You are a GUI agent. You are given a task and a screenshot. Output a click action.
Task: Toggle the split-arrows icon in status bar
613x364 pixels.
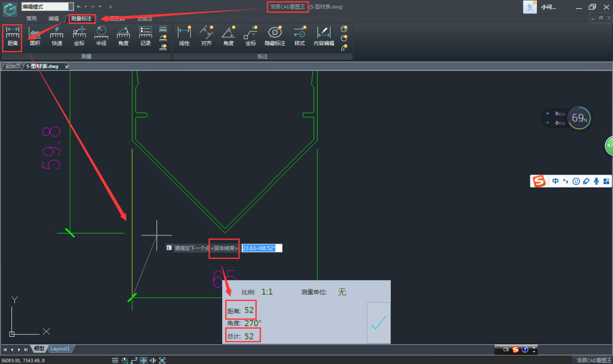pyautogui.click(x=153, y=360)
